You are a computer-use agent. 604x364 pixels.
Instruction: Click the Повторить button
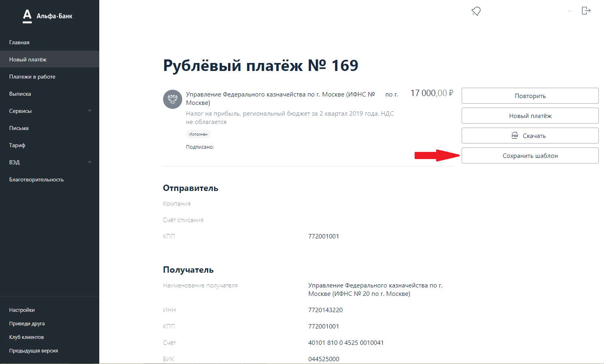pos(530,96)
